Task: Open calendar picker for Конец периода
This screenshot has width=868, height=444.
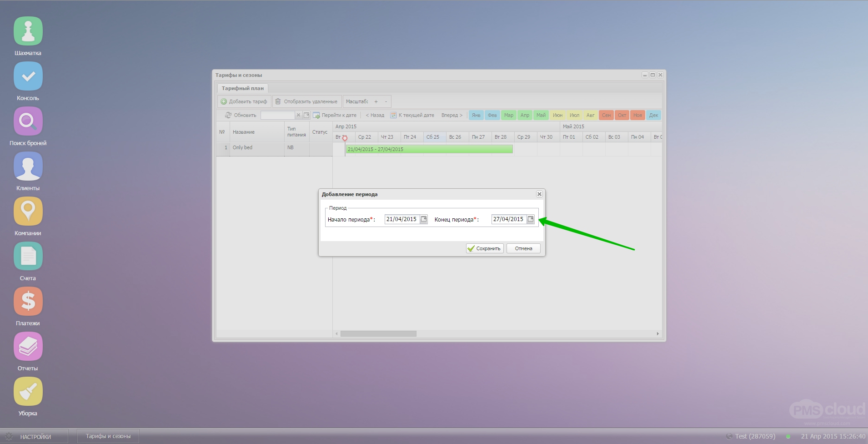Action: pos(531,219)
